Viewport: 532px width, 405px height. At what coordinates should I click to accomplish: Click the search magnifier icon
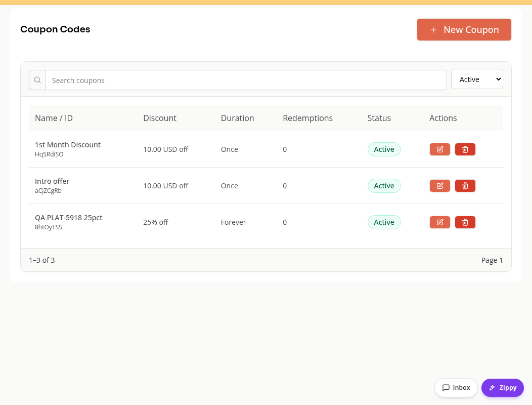[37, 80]
